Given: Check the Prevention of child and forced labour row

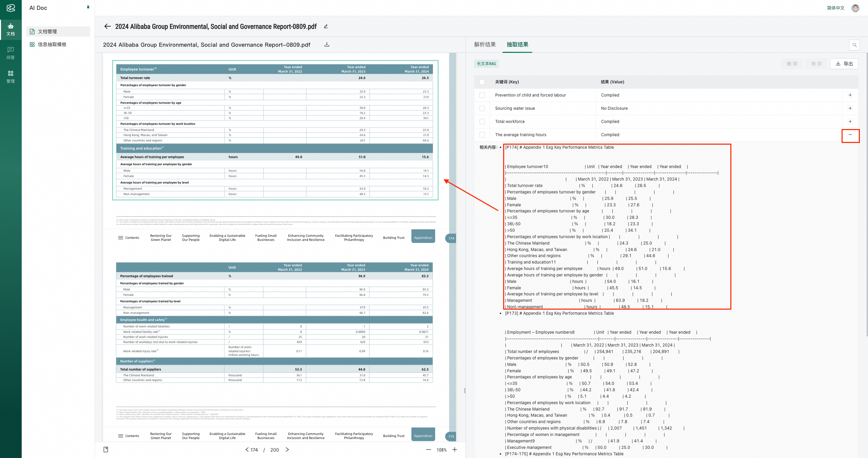Looking at the screenshot, I should 482,95.
